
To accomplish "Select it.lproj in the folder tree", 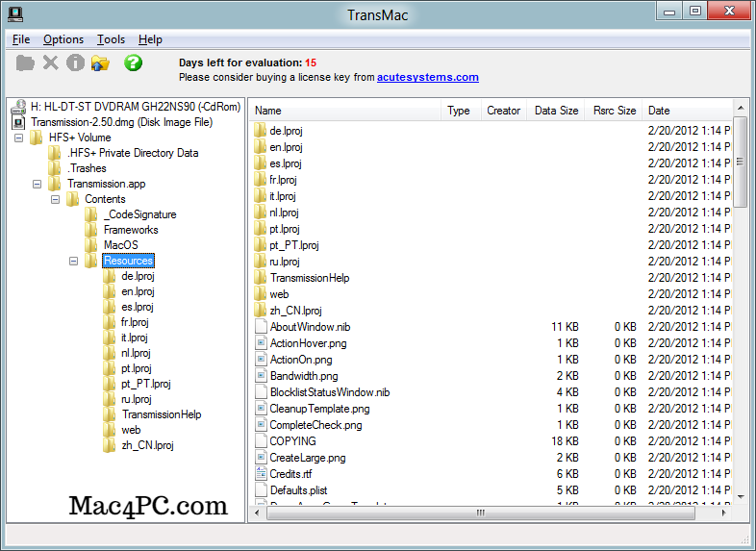I will [135, 338].
